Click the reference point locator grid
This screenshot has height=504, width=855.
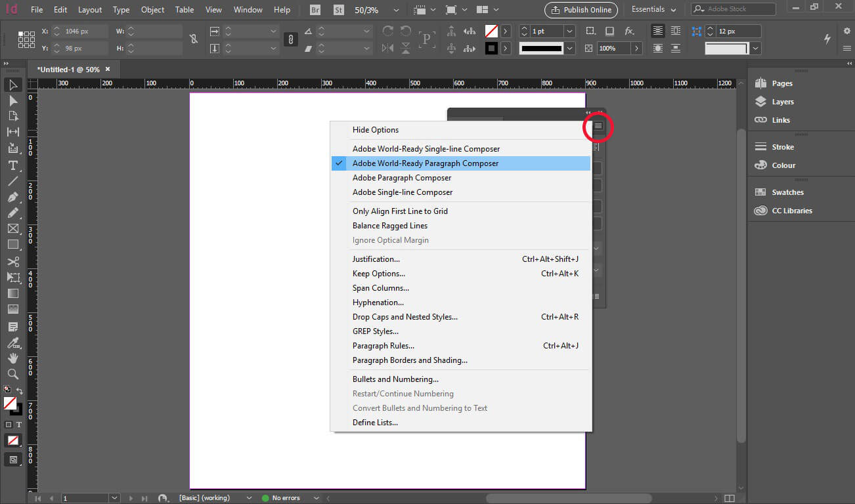point(26,39)
